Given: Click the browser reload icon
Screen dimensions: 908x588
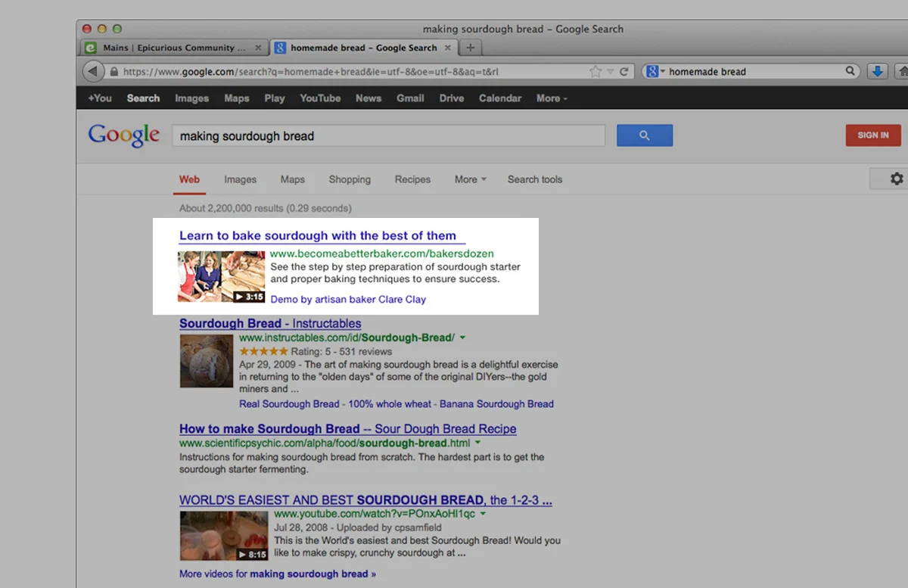Looking at the screenshot, I should click(x=623, y=71).
